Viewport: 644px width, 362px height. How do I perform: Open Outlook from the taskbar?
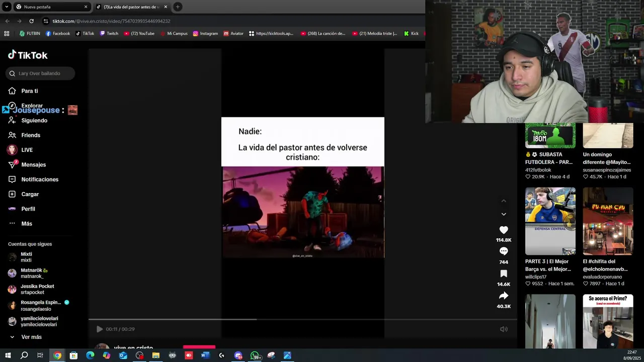[x=123, y=355]
